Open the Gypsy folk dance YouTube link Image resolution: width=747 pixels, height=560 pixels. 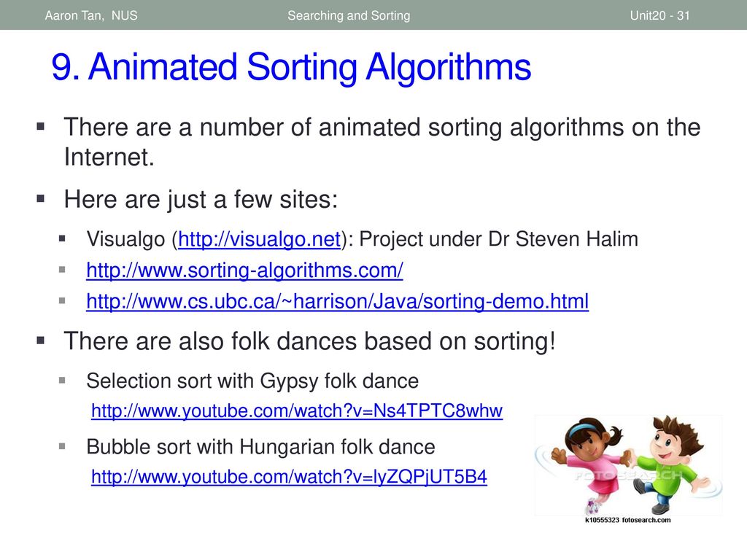point(297,411)
